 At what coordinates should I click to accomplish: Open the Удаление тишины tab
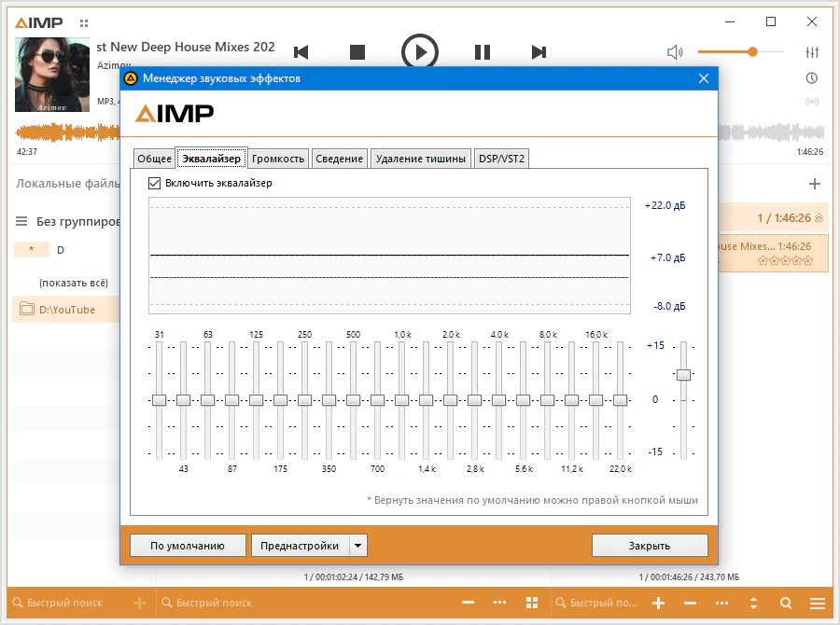(420, 159)
